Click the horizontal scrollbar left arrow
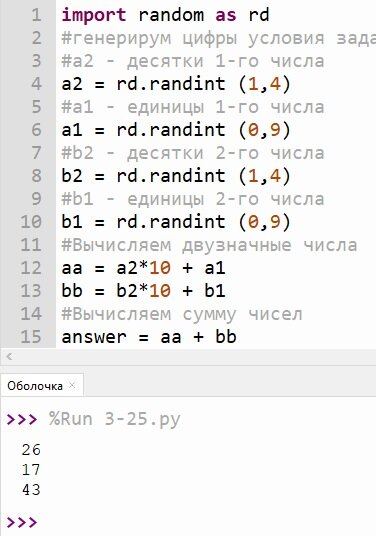376x536 pixels. [9, 357]
